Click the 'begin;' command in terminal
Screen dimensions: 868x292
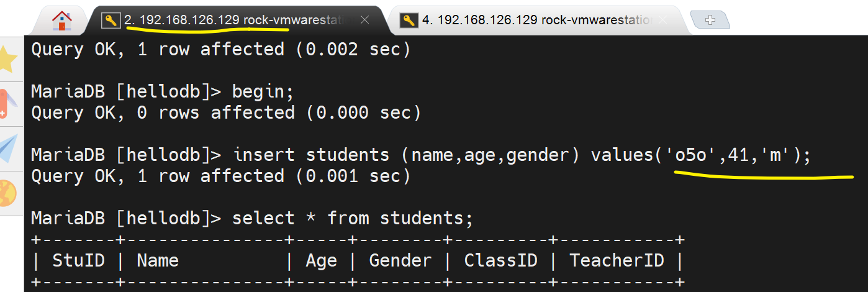pyautogui.click(x=263, y=92)
